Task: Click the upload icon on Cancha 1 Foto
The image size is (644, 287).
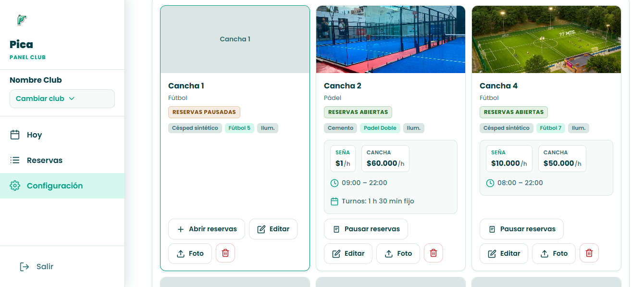Action: [x=181, y=254]
